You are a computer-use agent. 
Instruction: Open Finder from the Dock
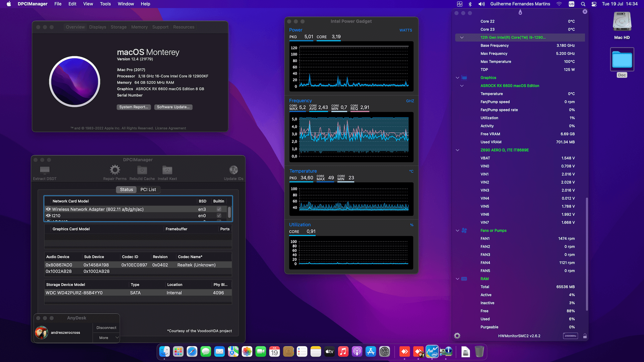click(x=164, y=352)
